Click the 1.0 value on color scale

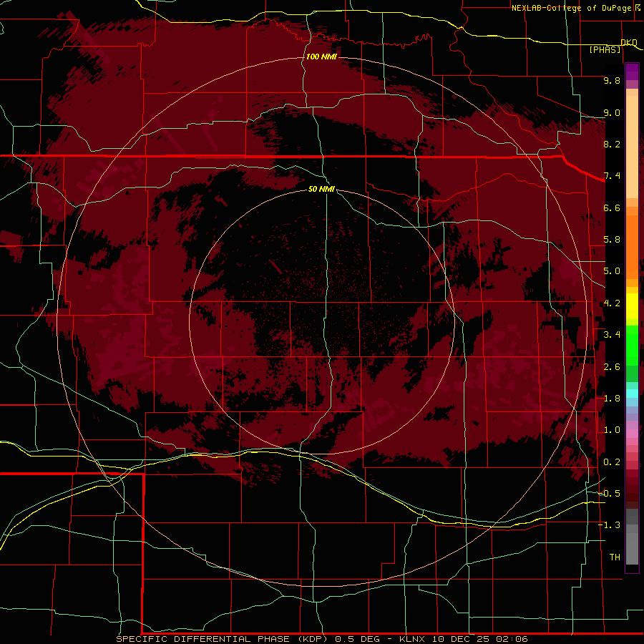pos(612,430)
